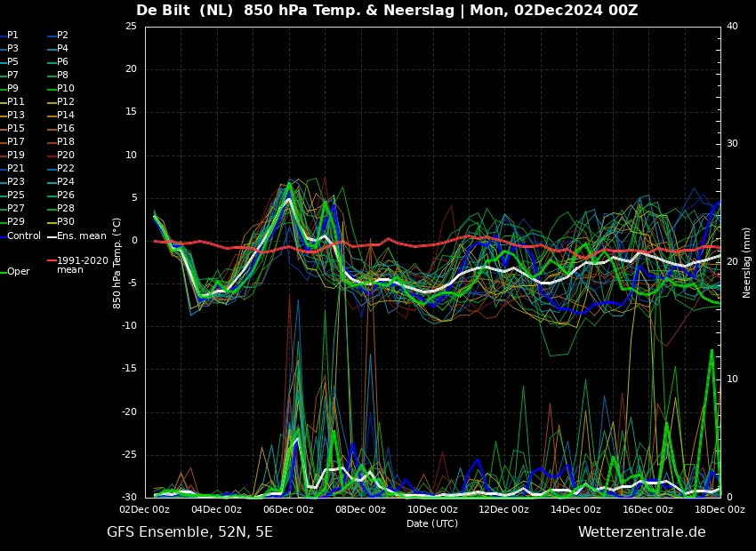Click the 18Dec 00z date tick label
Viewport: 756px width, 551px height.
pyautogui.click(x=720, y=509)
